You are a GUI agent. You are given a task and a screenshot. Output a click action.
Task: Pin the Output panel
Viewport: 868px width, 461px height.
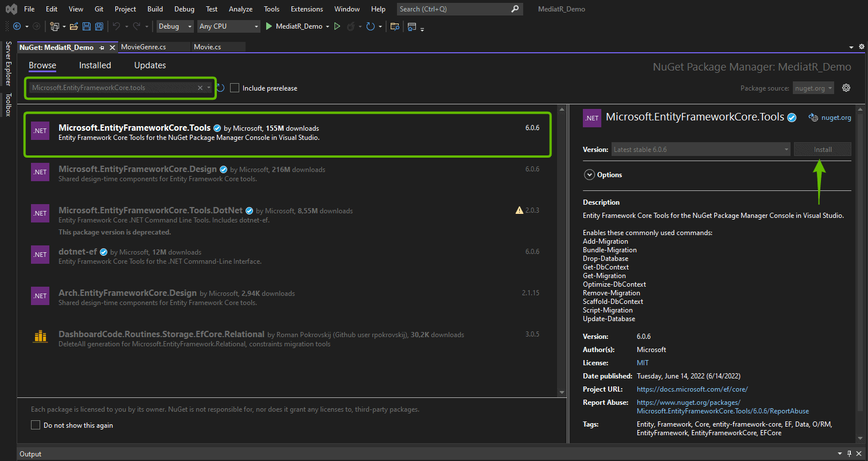click(x=850, y=454)
